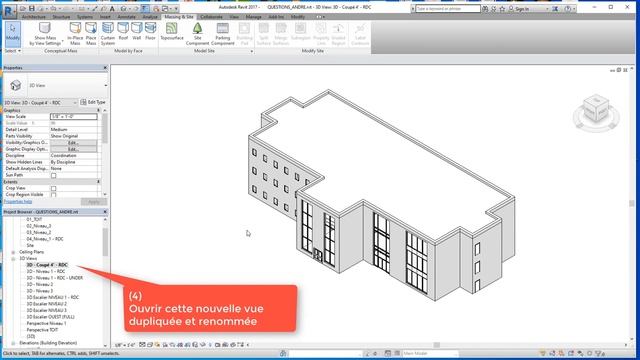Image resolution: width=640 pixels, height=360 pixels.
Task: Click the Text tool in Quick Access
Action: [x=112, y=8]
